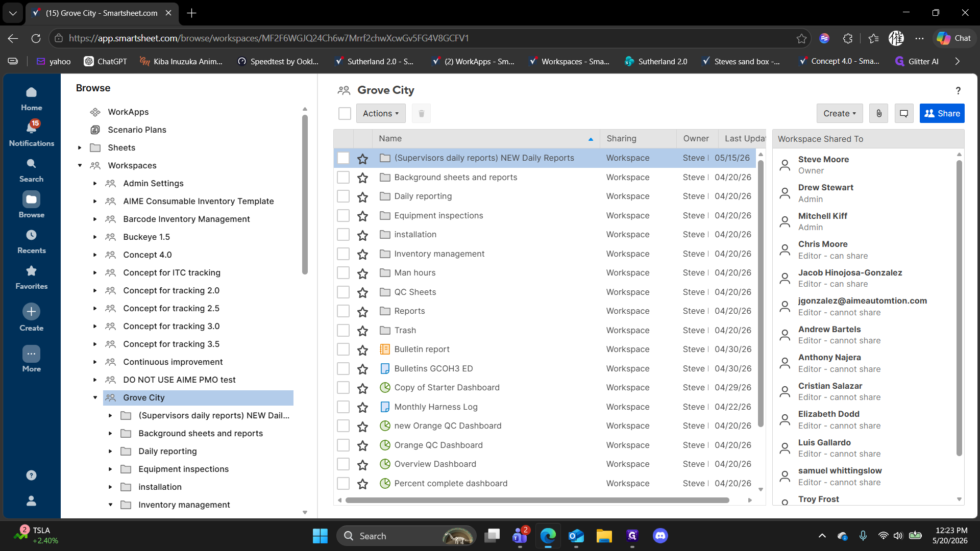The width and height of the screenshot is (980, 551).
Task: Check the Percent complete dashboard checkbox
Action: (343, 483)
